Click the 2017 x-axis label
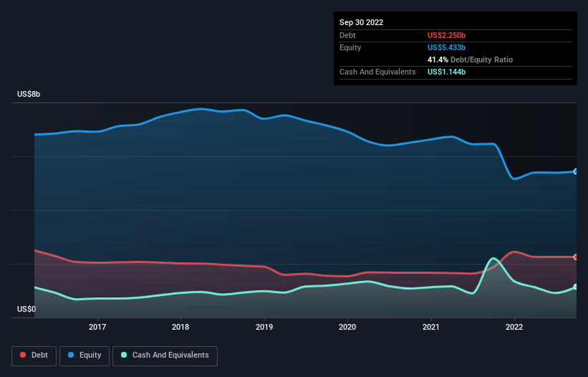This screenshot has height=377, width=588. click(97, 327)
